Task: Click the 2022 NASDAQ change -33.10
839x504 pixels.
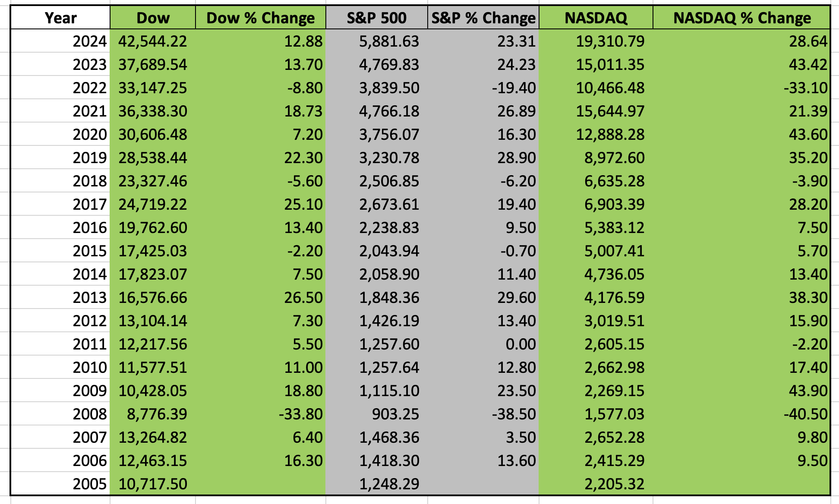Action: (741, 88)
